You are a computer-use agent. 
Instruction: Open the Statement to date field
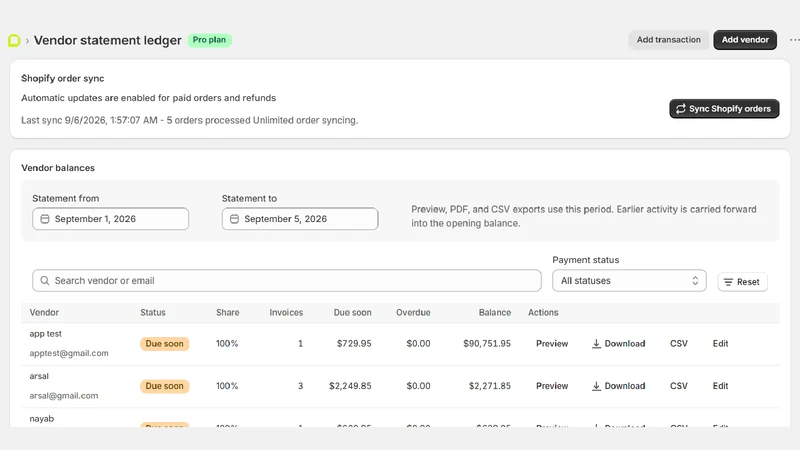tap(300, 219)
